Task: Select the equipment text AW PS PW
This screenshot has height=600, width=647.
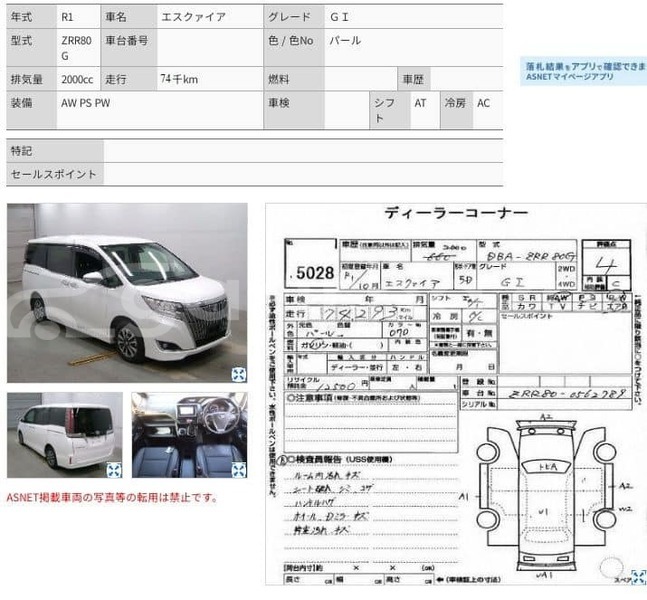Action: 85,103
